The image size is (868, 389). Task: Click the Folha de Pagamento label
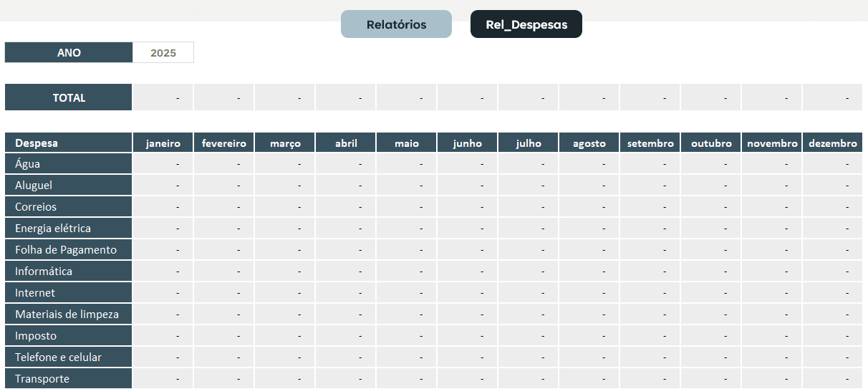[69, 250]
